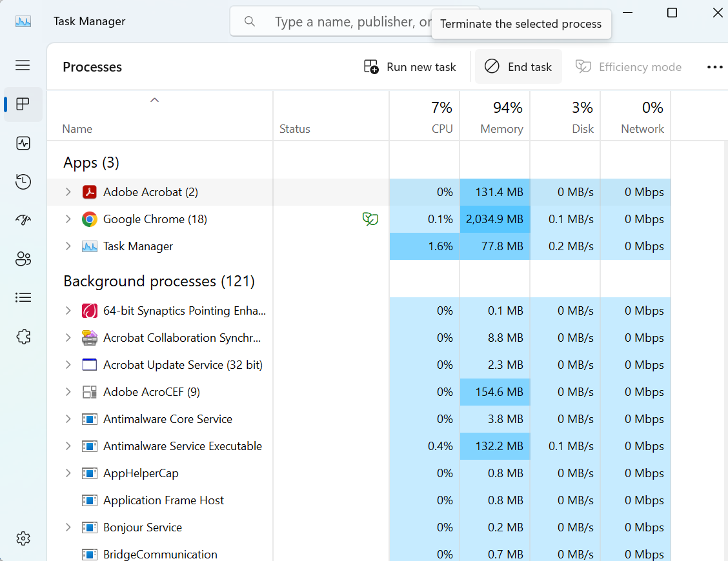This screenshot has width=728, height=561.
Task: Open the Users page icon
Action: pos(23,259)
